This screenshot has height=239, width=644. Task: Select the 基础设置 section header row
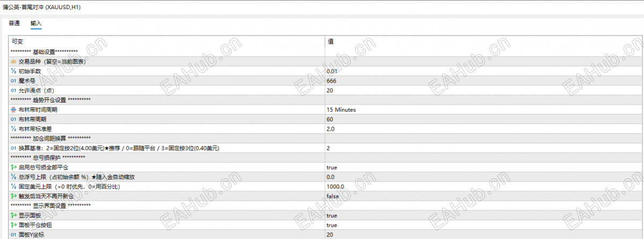coord(325,52)
